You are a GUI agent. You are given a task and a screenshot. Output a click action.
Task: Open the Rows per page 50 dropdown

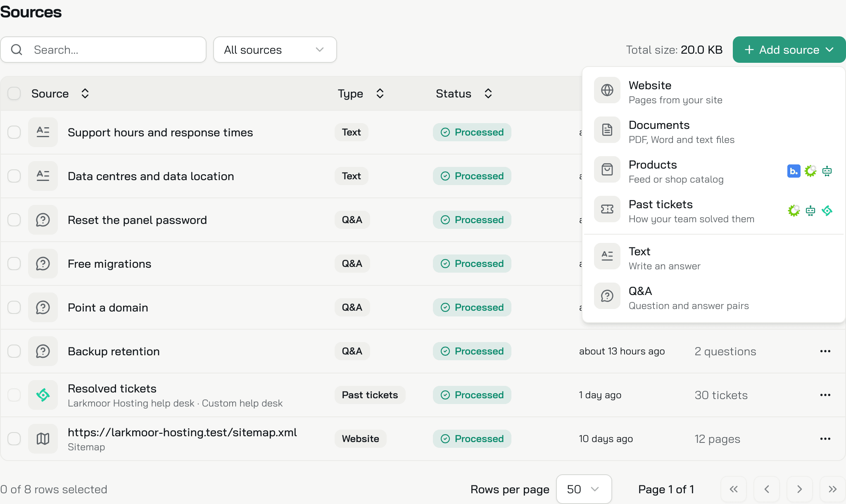coord(584,489)
